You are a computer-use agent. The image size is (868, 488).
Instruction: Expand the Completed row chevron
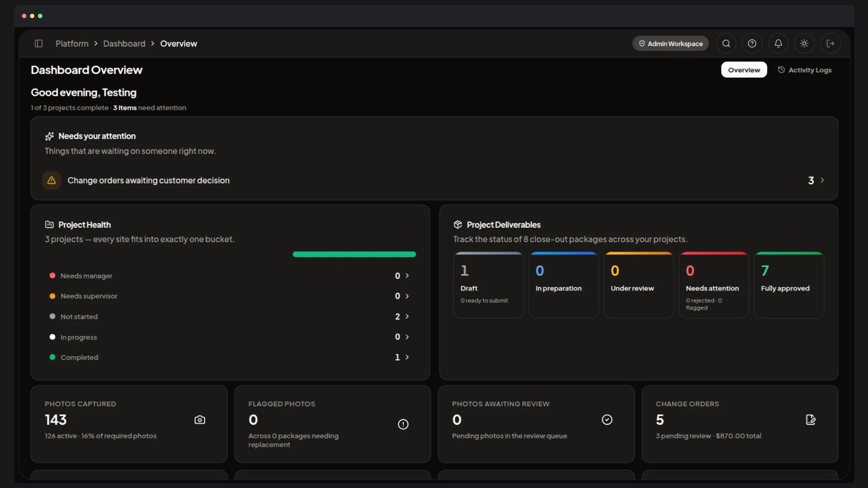[407, 357]
